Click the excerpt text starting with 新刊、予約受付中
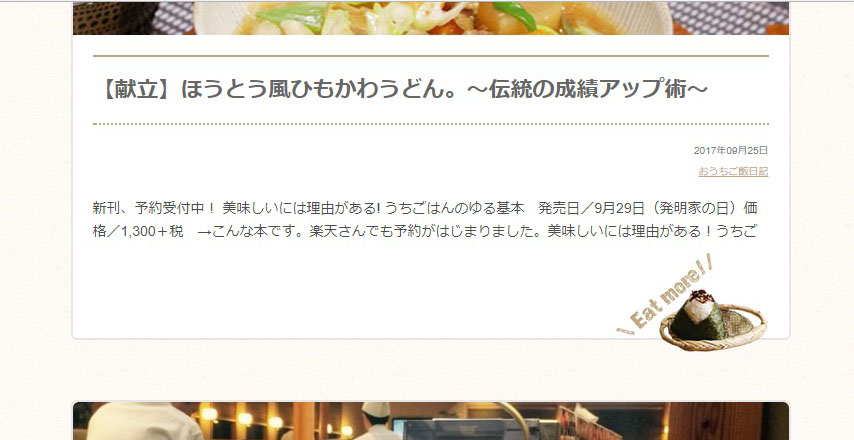Screen dimensions: 854x440 [425, 219]
